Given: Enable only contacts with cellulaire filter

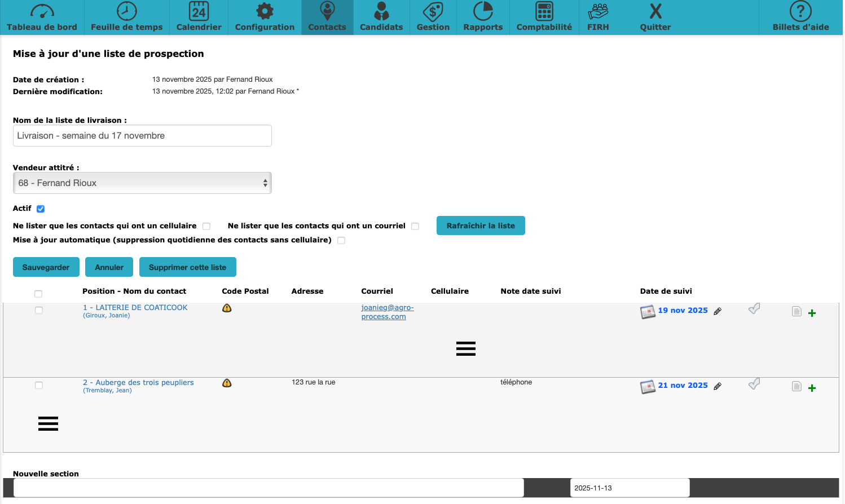Looking at the screenshot, I should pyautogui.click(x=206, y=227).
